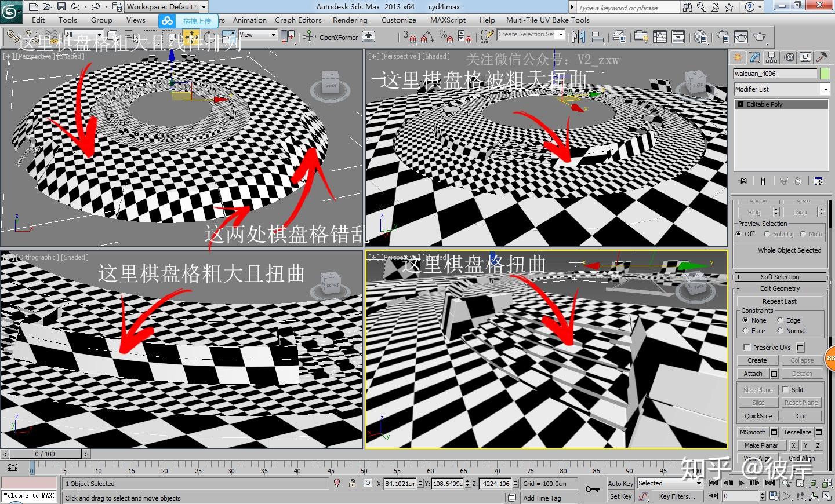
Task: Toggle Percent Snap in the toolbar
Action: coord(446,37)
